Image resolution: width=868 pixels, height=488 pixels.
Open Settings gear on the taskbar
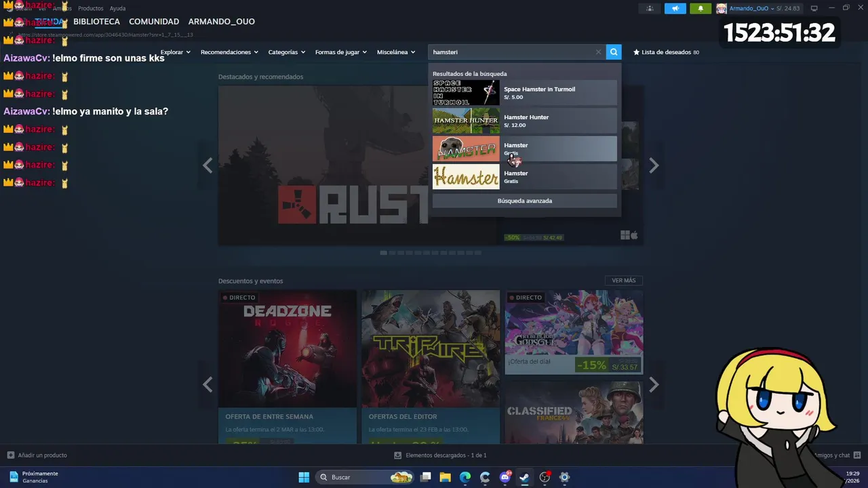click(564, 477)
